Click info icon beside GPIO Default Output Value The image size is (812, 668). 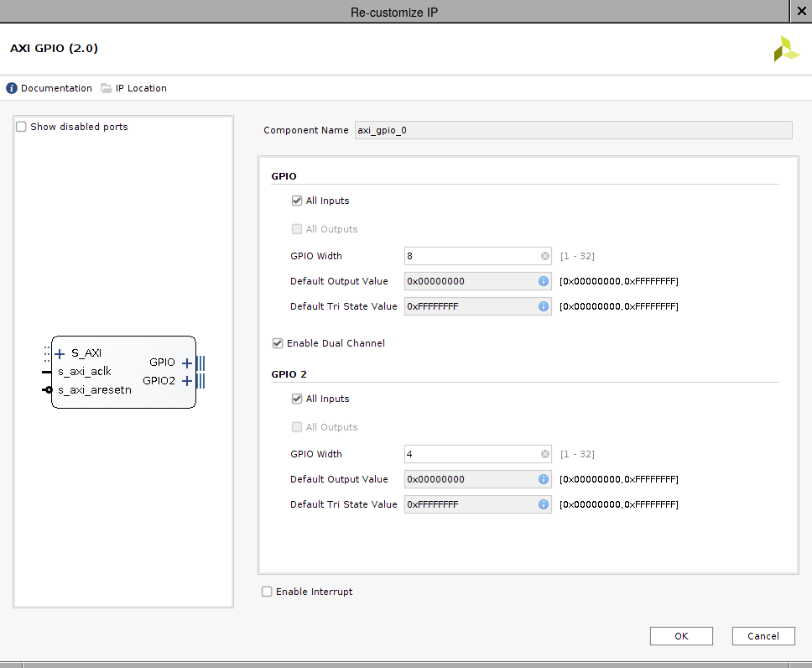tap(544, 281)
